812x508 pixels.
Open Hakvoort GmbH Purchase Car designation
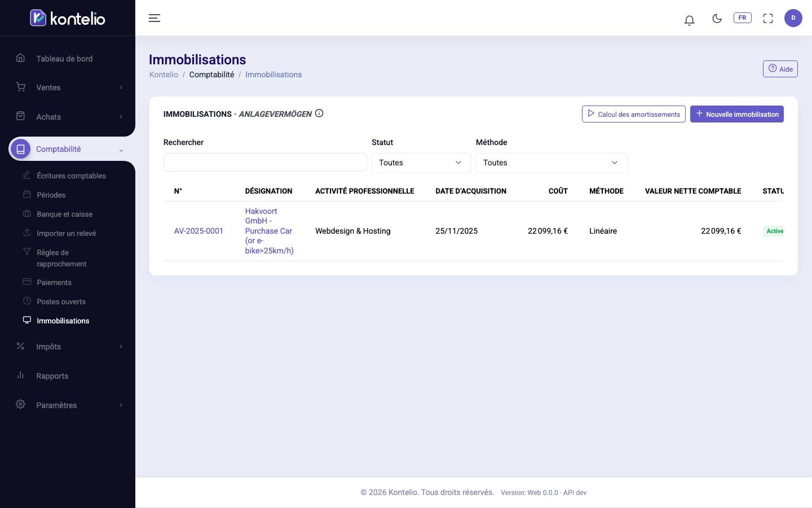pyautogui.click(x=270, y=231)
